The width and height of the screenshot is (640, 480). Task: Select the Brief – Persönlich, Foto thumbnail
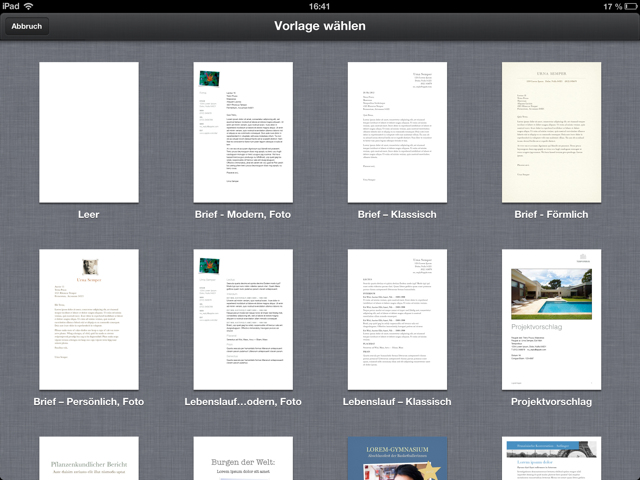[x=88, y=319]
